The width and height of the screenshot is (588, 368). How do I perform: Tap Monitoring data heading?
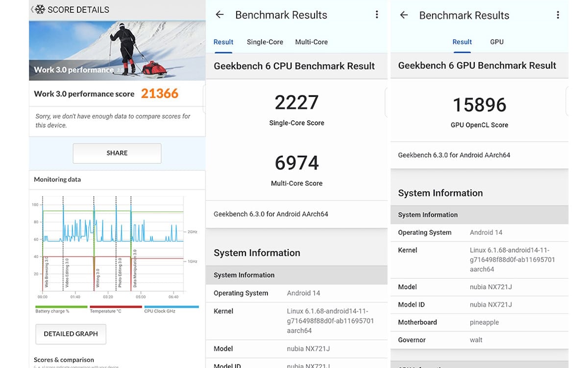57,180
